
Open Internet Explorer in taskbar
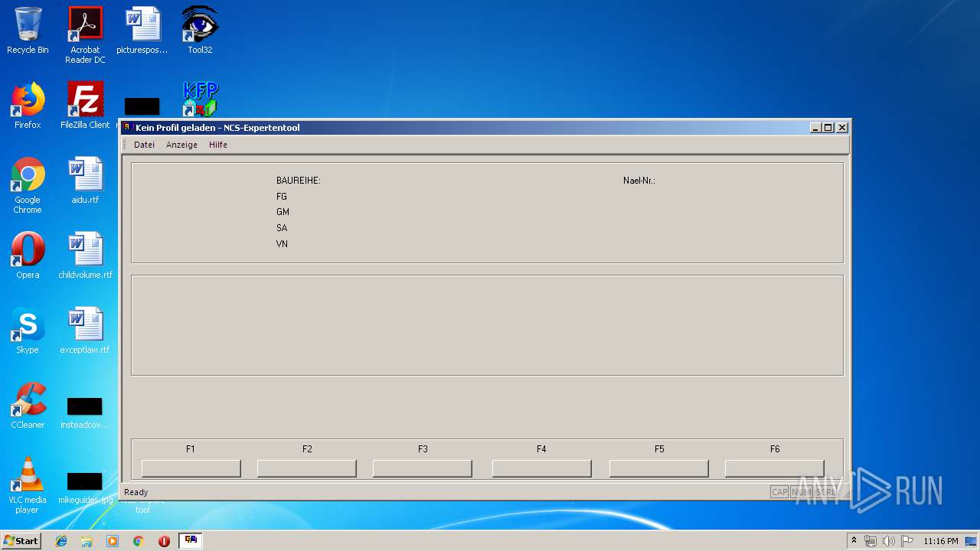pos(61,541)
